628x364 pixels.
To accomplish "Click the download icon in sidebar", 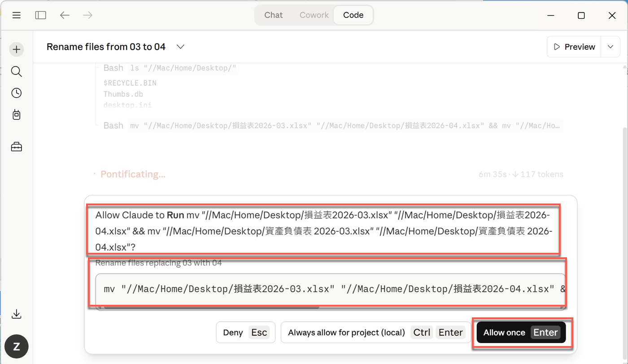I will click(17, 314).
